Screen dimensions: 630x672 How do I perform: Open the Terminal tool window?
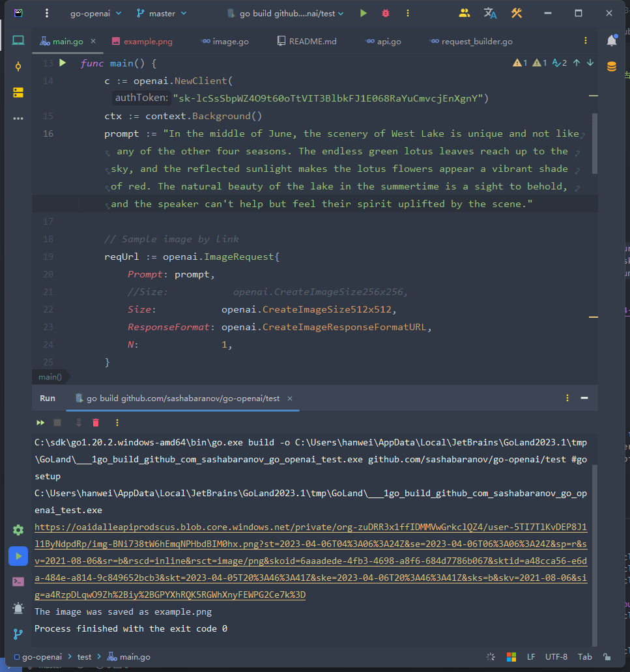pos(18,581)
